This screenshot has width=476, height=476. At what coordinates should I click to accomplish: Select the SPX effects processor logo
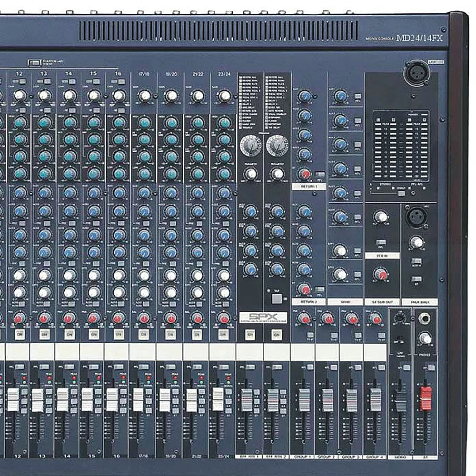263,317
